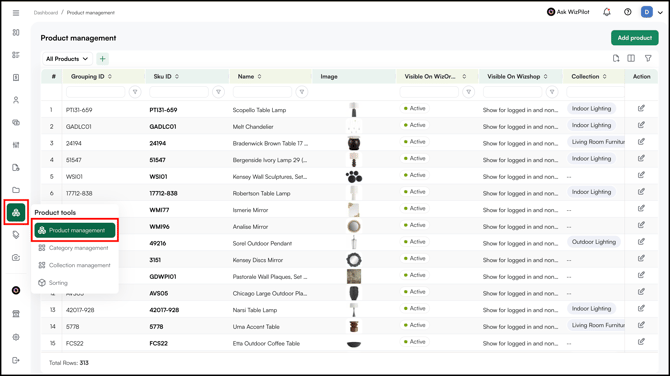Click the Grouping ID filter input field
This screenshot has width=670, height=376.
[95, 92]
